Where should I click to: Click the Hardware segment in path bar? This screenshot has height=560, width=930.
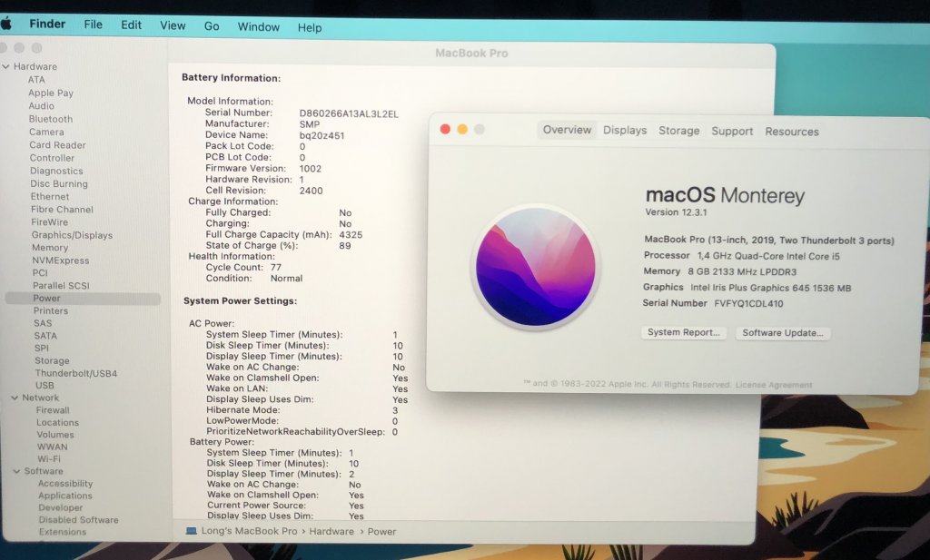[331, 532]
